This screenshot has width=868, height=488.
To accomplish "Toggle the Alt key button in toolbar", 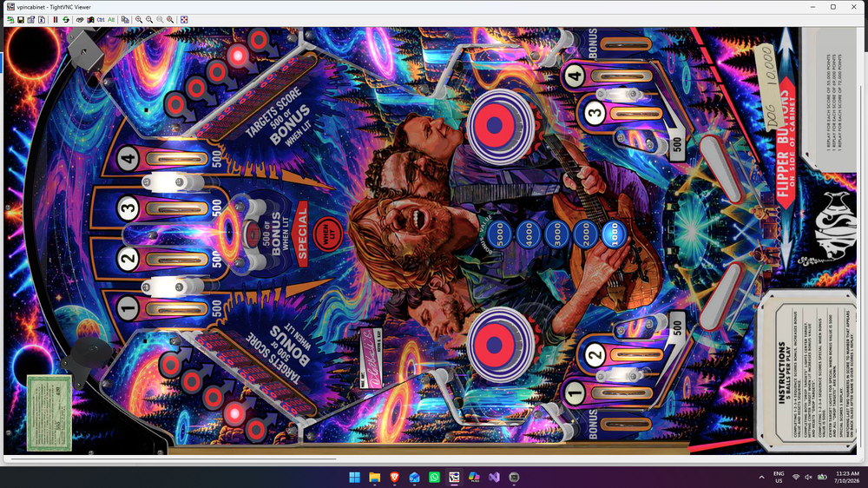I will point(111,19).
